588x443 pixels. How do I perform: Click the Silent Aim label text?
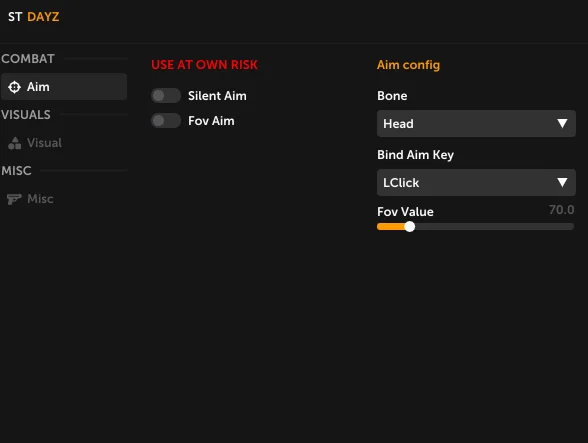(217, 96)
